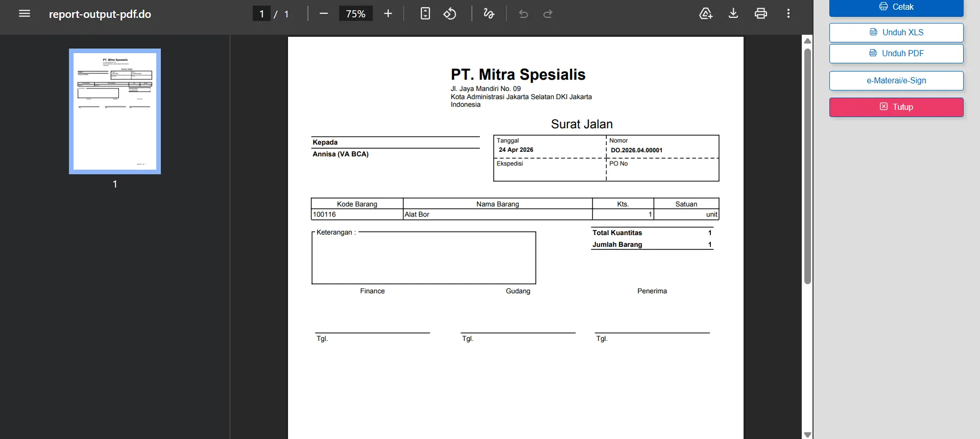
Task: Toggle the sidebar hamburger menu
Action: pyautogui.click(x=25, y=14)
